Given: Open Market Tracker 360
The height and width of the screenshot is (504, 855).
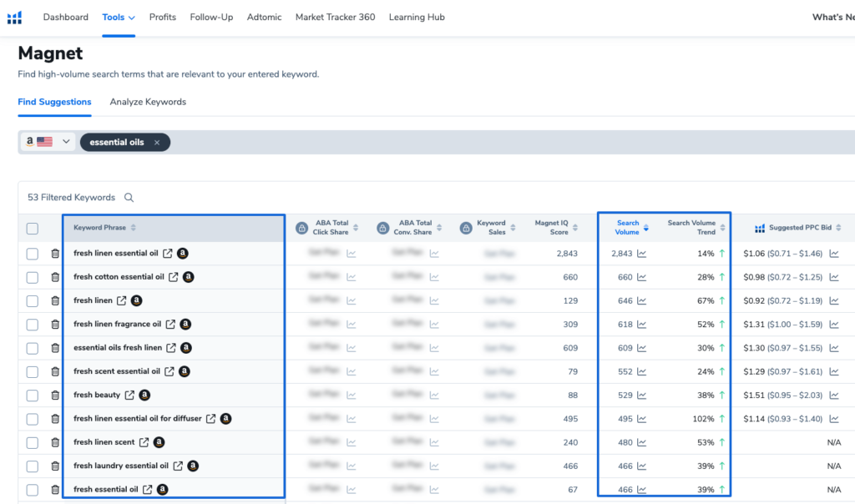Looking at the screenshot, I should click(336, 18).
